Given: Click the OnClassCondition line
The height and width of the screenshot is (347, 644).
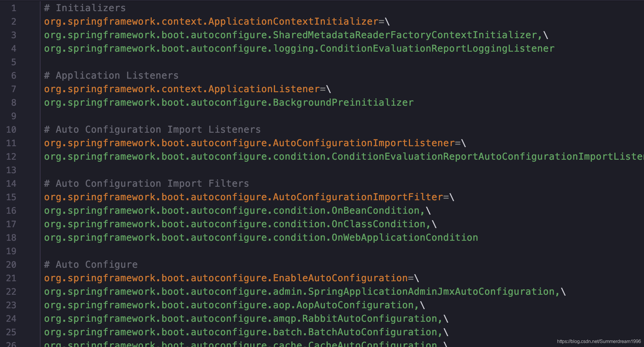Looking at the screenshot, I should [x=240, y=224].
